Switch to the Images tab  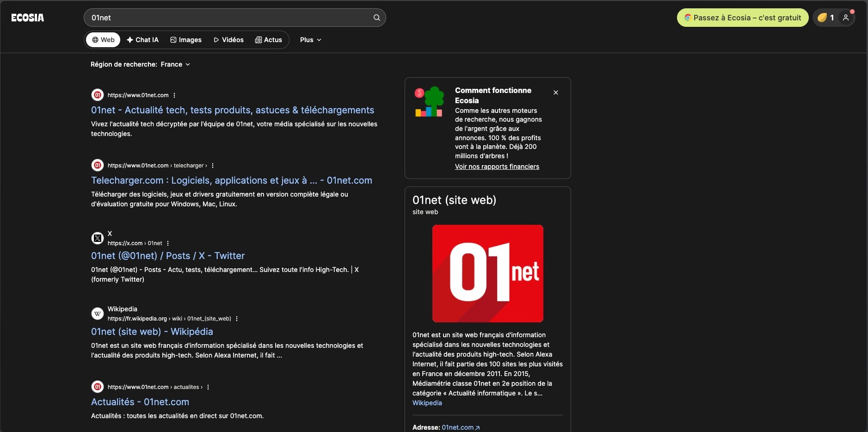(186, 40)
